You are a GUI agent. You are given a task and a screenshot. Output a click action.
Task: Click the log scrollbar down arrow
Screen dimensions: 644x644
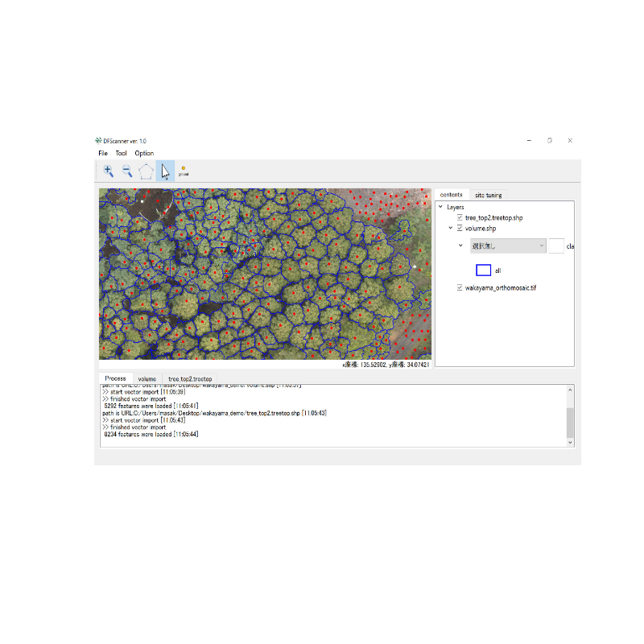click(570, 442)
